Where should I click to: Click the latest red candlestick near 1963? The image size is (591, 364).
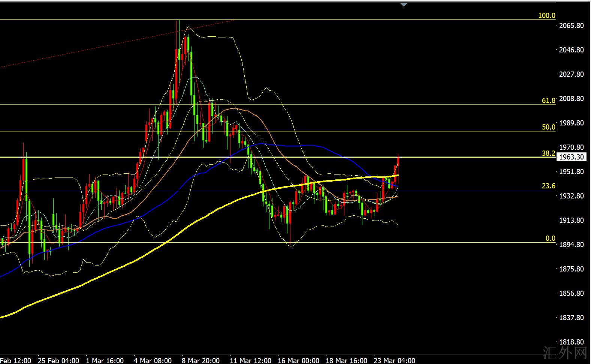398,161
